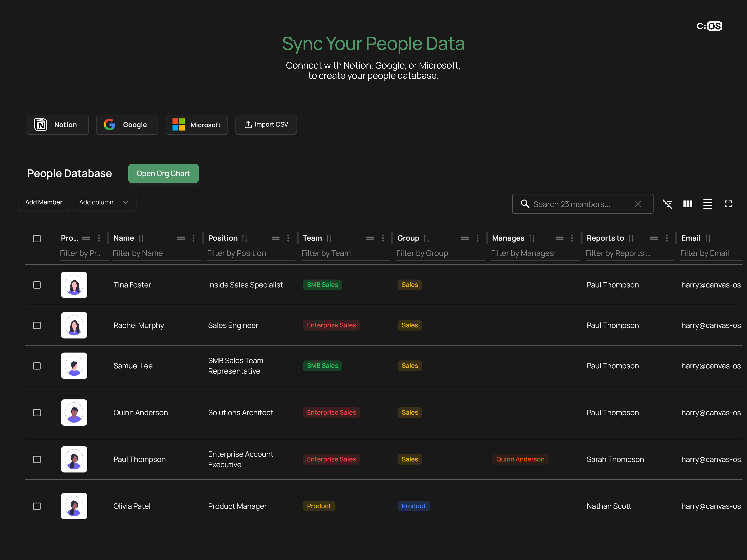Connect with Notion button
The height and width of the screenshot is (560, 747).
[58, 125]
